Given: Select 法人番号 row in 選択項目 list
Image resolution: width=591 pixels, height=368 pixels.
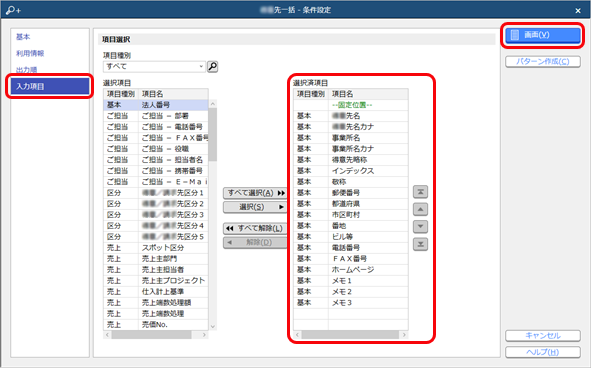Looking at the screenshot, I should tap(156, 105).
